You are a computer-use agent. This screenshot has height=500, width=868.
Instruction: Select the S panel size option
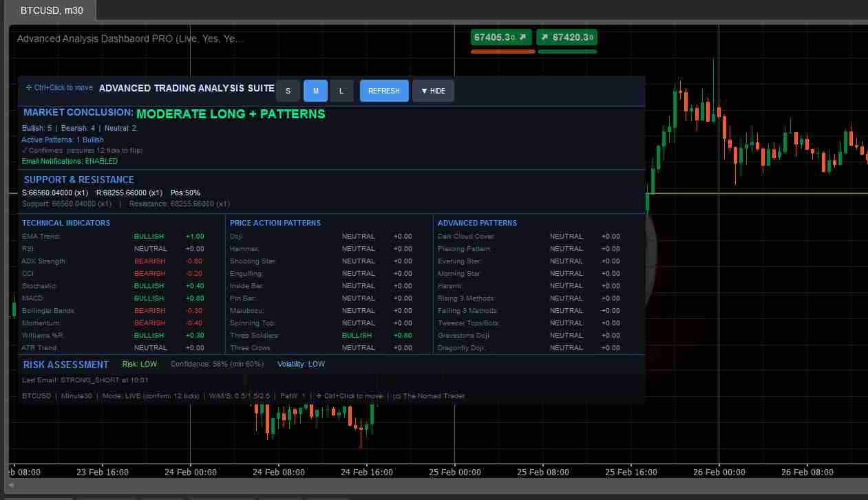pyautogui.click(x=288, y=90)
